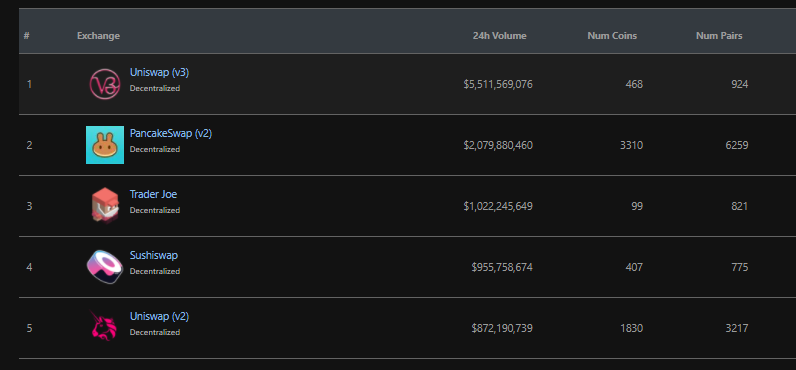Click the 3310 coins value for PancakeSwap
The width and height of the screenshot is (796, 370).
(x=632, y=146)
